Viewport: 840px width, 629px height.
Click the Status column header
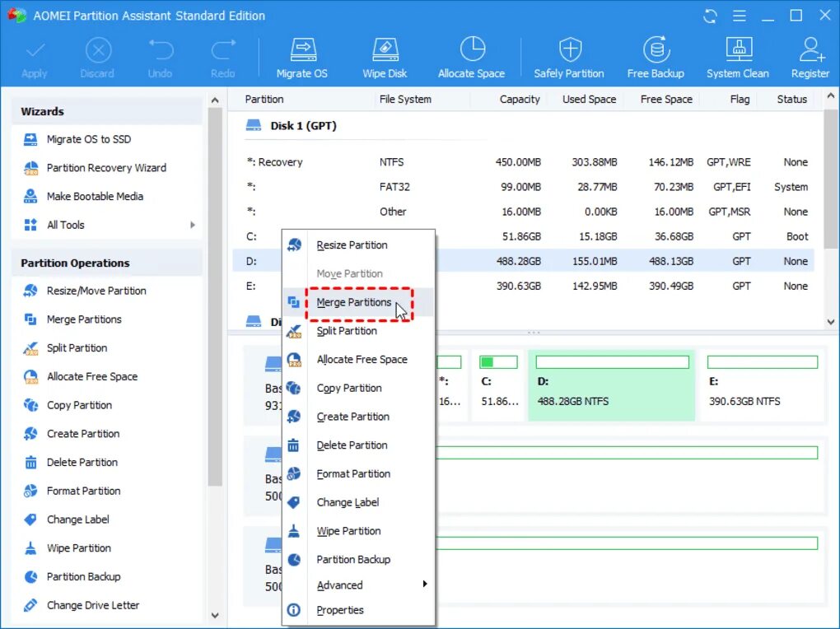pyautogui.click(x=791, y=99)
